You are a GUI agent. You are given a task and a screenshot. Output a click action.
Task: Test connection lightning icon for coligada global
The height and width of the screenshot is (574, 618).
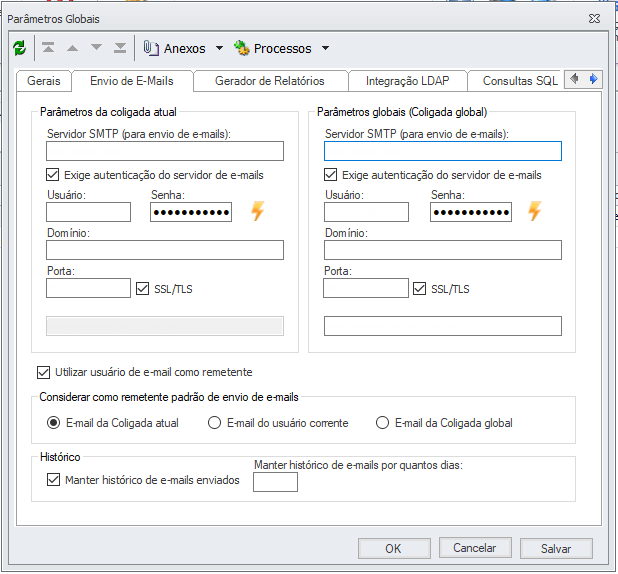point(535,211)
